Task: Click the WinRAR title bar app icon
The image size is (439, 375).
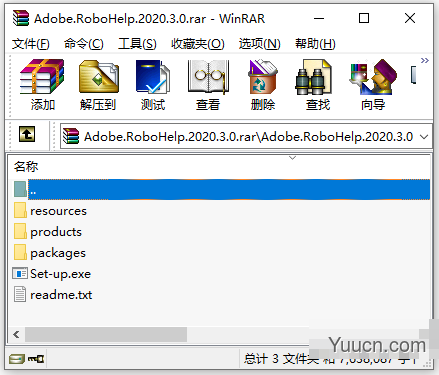Action: [21, 18]
